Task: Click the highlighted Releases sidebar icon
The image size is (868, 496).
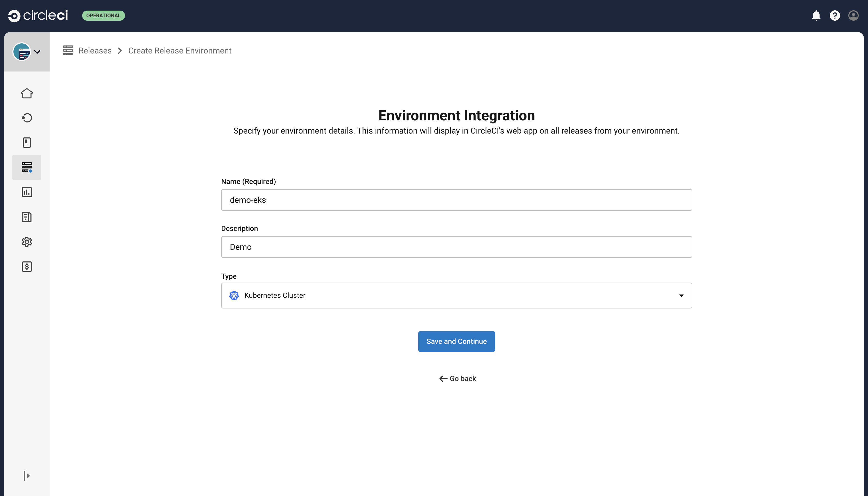Action: pos(27,167)
